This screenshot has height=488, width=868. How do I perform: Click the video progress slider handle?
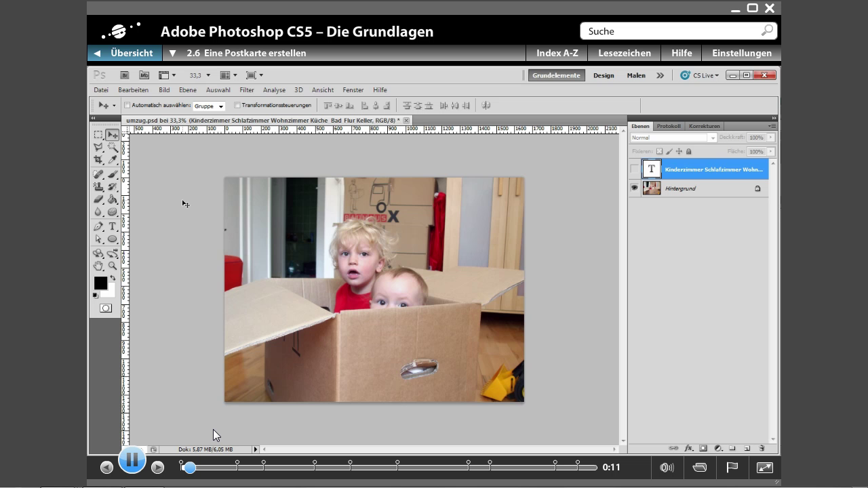tap(190, 468)
